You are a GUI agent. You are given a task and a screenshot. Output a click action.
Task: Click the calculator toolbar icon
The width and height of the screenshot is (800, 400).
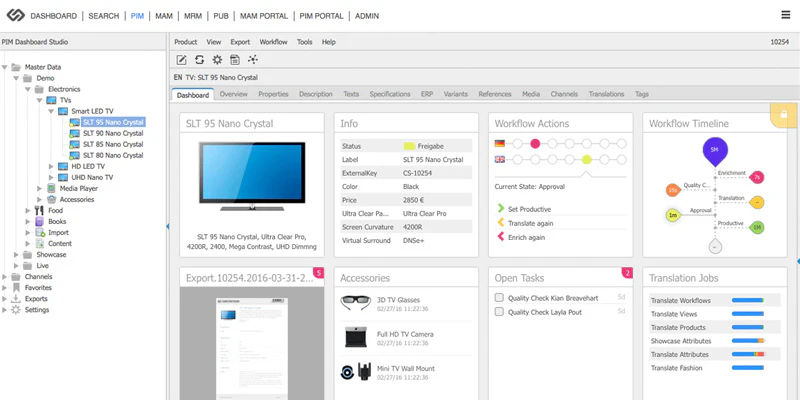click(x=235, y=60)
